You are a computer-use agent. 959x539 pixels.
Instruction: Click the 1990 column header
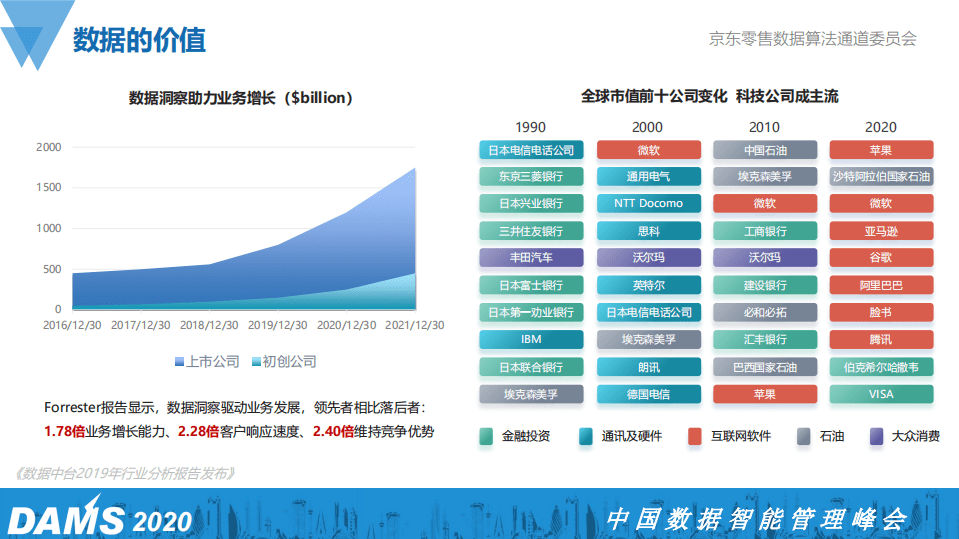[530, 127]
